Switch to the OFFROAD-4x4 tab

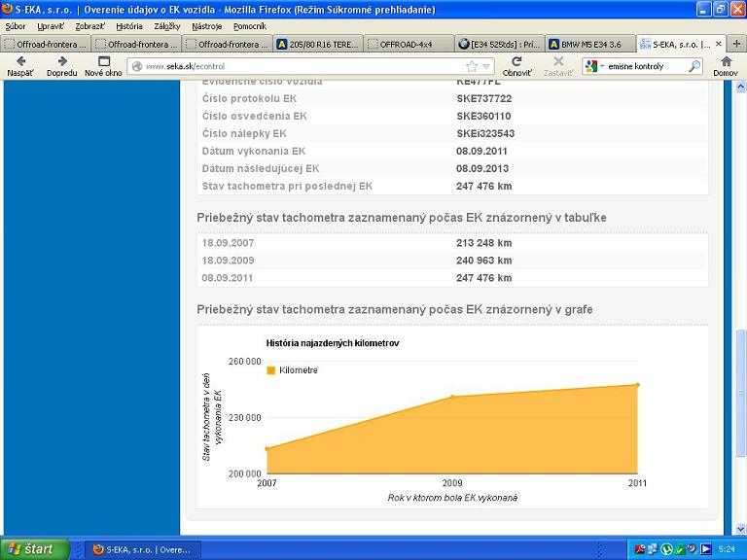coord(409,45)
